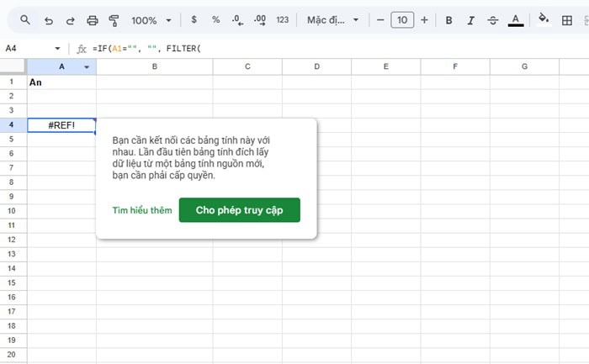Click the search menus magnifier icon
Image resolution: width=589 pixels, height=364 pixels.
(x=25, y=19)
